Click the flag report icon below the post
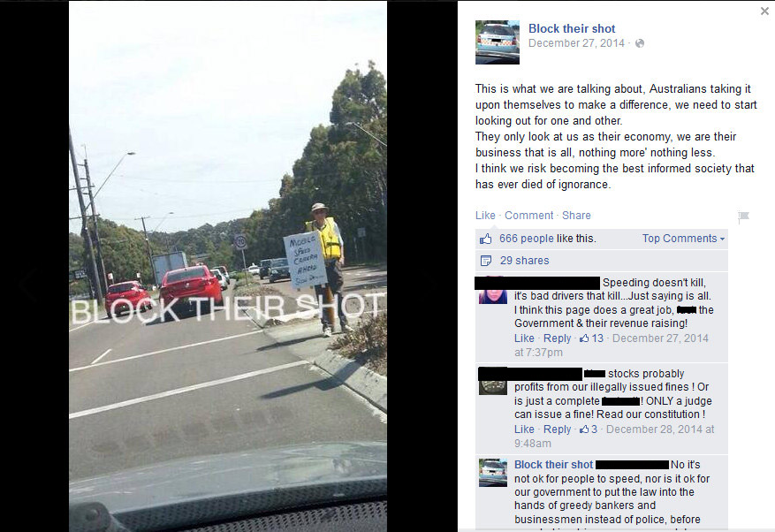This screenshot has width=775, height=532. [743, 217]
